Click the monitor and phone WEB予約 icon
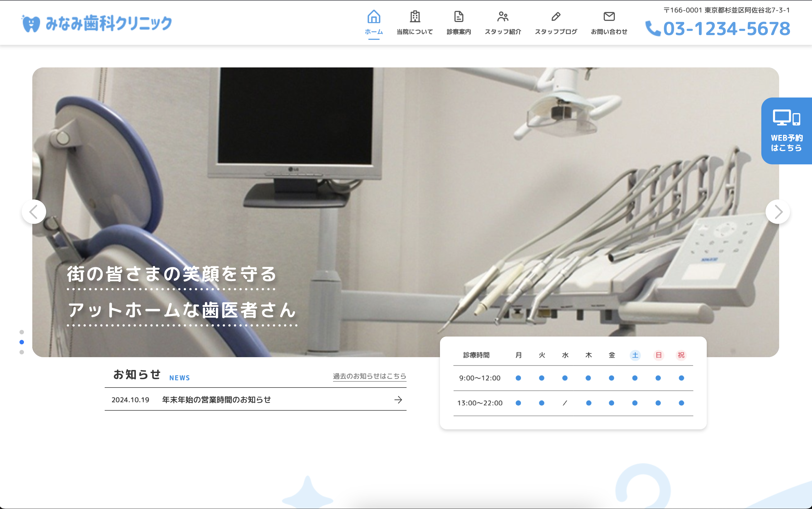 [x=786, y=118]
